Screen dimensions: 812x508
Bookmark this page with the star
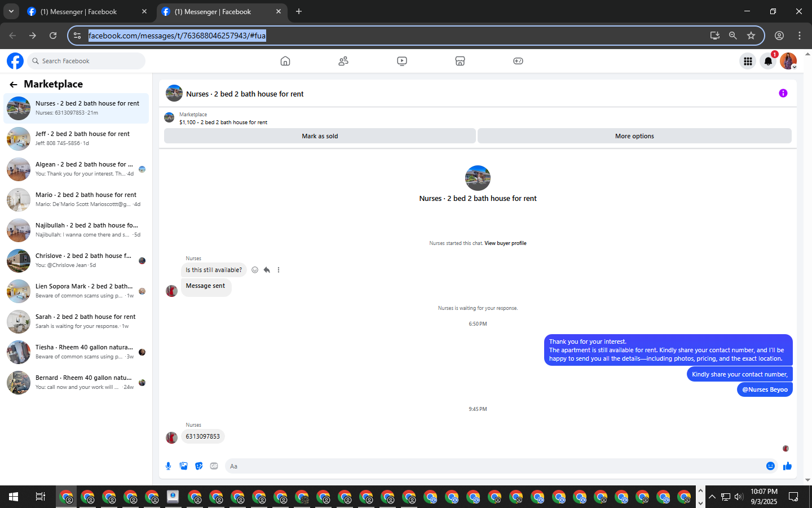coord(751,36)
